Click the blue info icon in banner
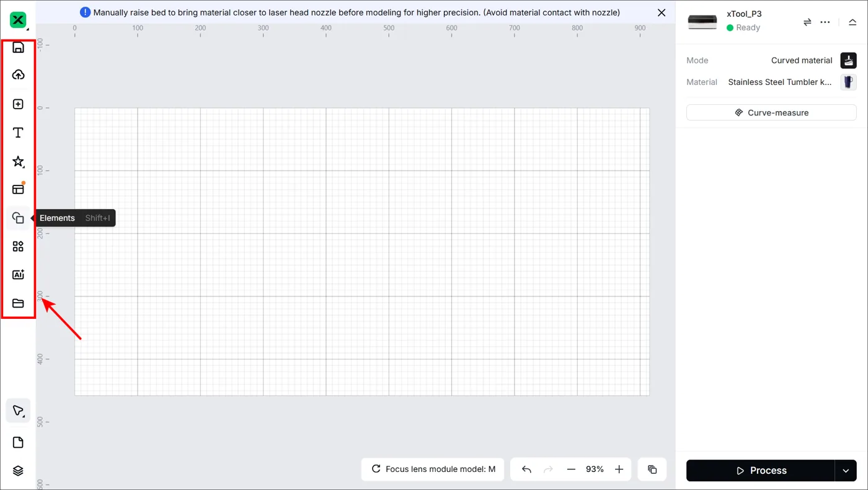The image size is (868, 490). coord(86,12)
